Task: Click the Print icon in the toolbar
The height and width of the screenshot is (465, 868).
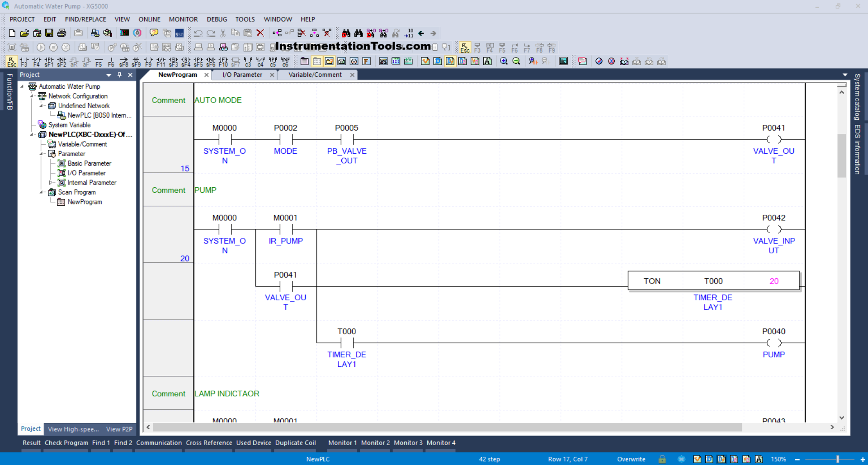Action: 62,33
